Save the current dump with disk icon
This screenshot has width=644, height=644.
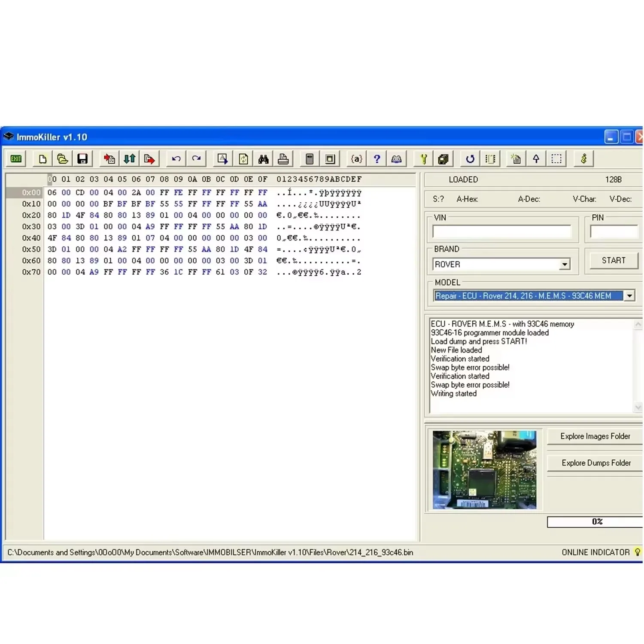(x=83, y=158)
